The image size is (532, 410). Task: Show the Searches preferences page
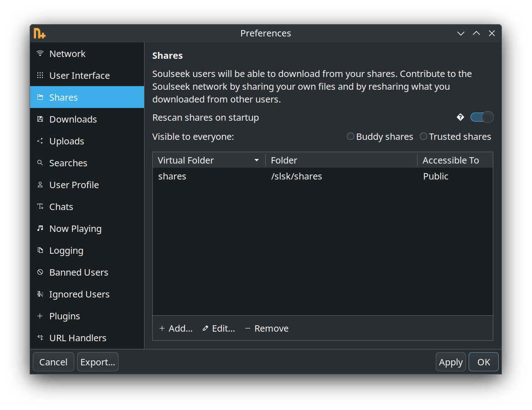(x=87, y=163)
